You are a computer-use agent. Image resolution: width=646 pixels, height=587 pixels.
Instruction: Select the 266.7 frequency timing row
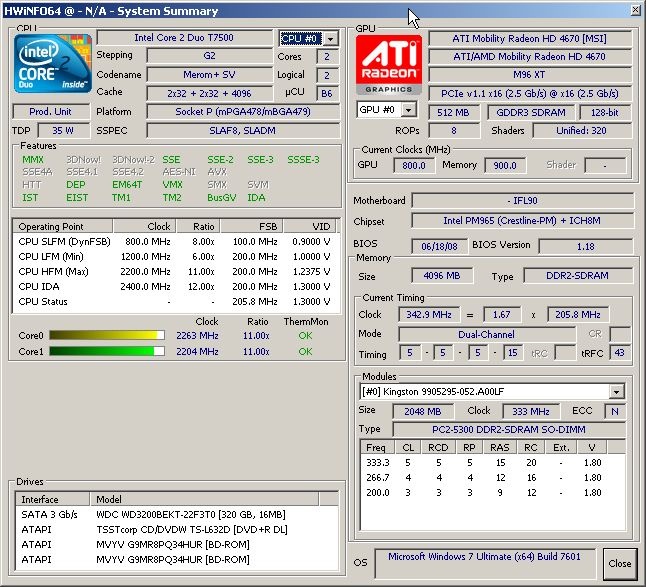click(x=493, y=477)
